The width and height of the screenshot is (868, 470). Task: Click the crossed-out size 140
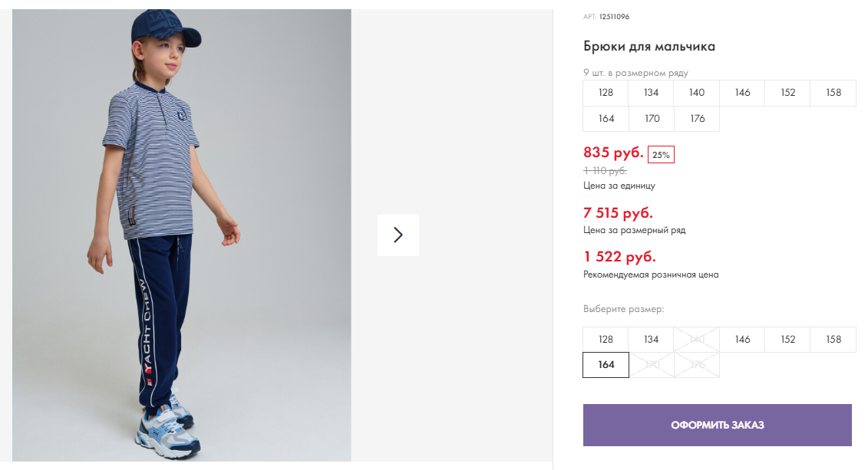(697, 340)
